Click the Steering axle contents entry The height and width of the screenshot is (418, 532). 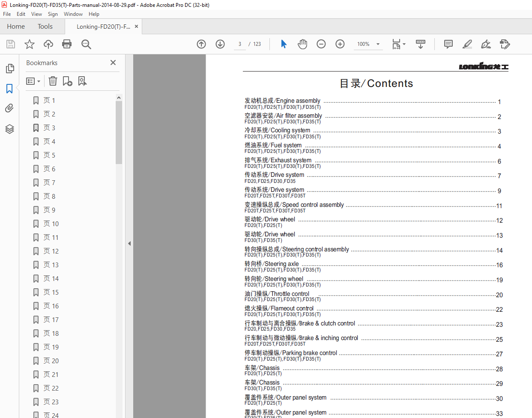(x=374, y=266)
